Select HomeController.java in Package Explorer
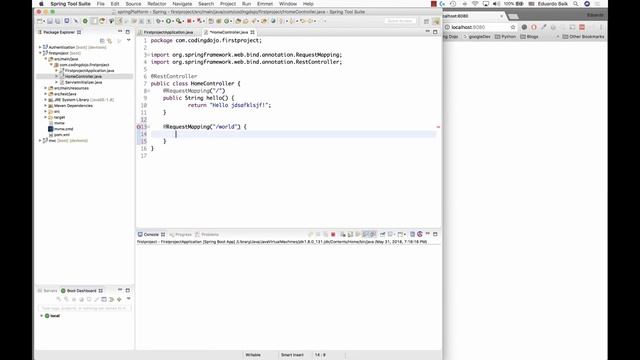Image resolution: width=640 pixels, height=360 pixels. pyautogui.click(x=83, y=76)
